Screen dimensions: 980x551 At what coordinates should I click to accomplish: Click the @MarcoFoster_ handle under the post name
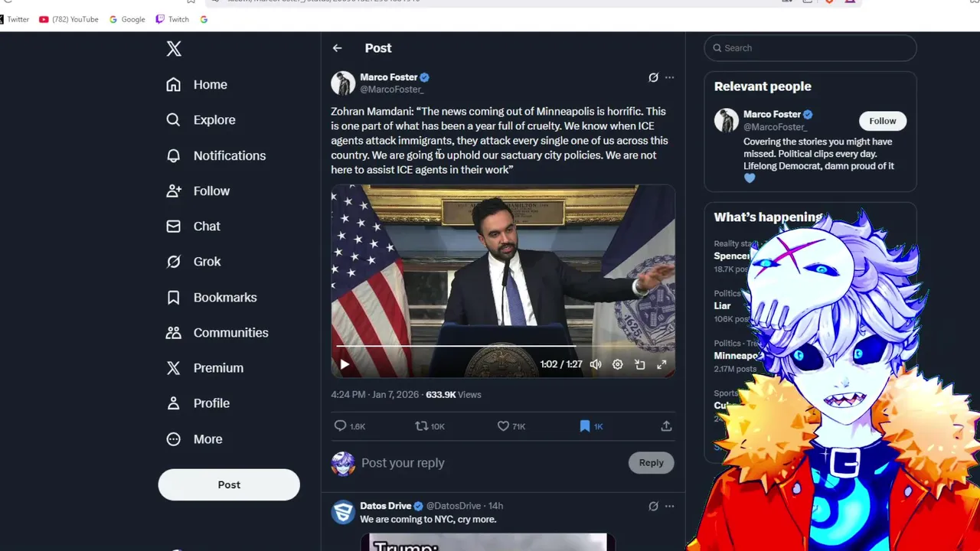(x=391, y=90)
